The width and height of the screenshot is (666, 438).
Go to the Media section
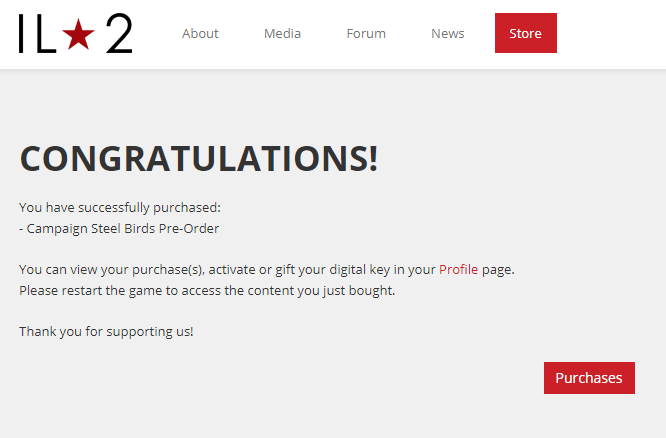click(x=282, y=33)
